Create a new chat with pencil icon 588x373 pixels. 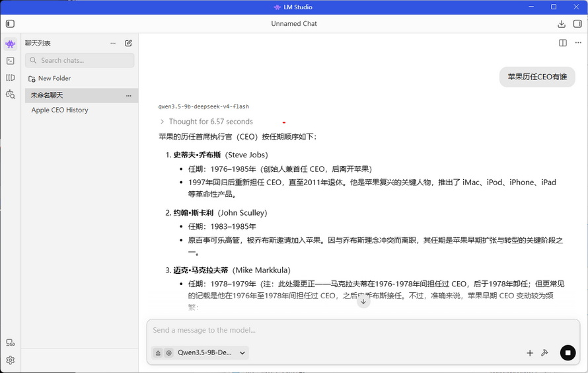click(x=128, y=43)
